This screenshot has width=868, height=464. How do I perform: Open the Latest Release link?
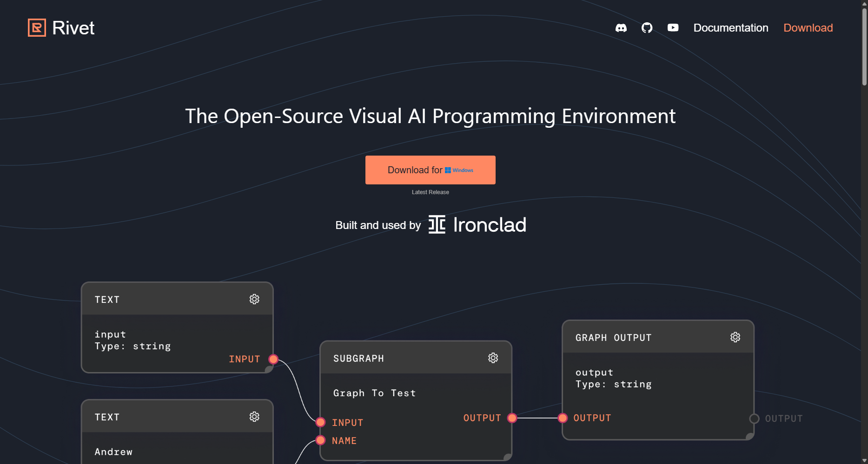[431, 192]
